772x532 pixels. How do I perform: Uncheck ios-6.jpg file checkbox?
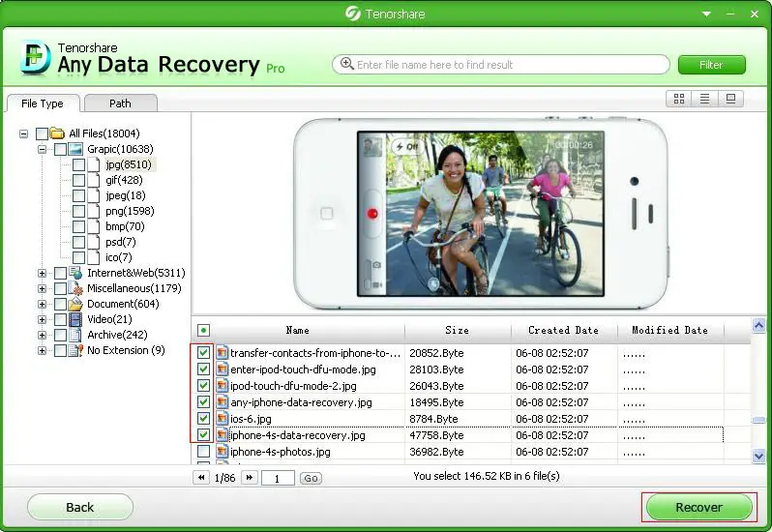pyautogui.click(x=203, y=418)
